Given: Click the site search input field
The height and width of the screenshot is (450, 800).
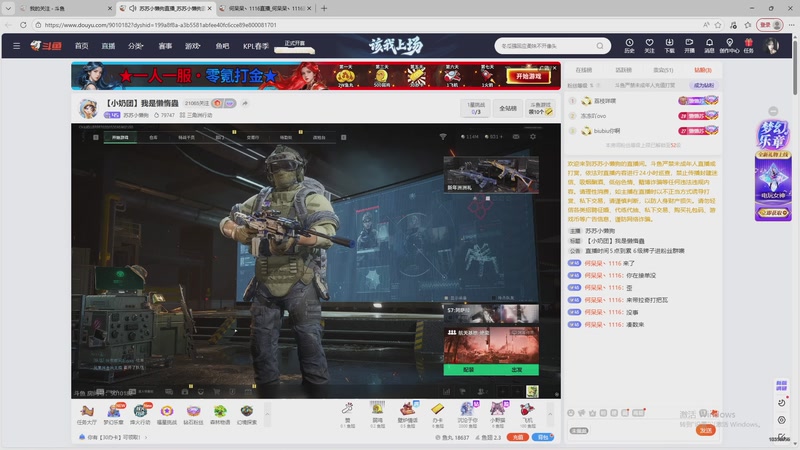Looking at the screenshot, I should [x=546, y=46].
